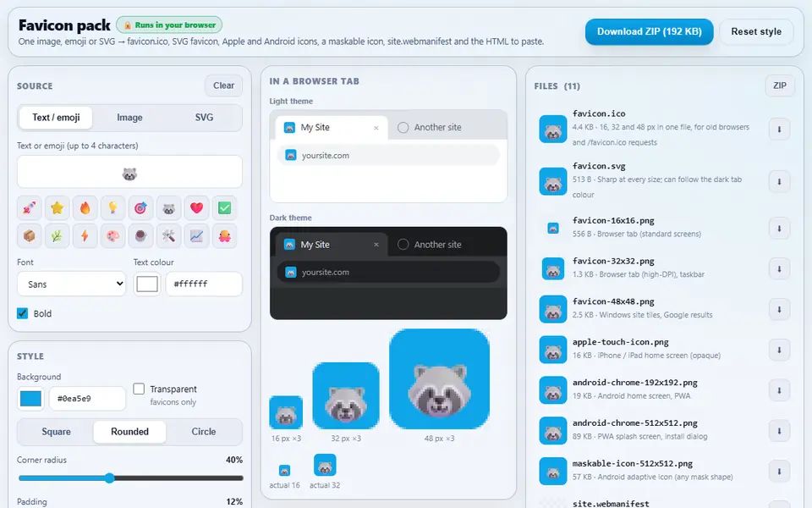Screen dimensions: 812x508
Task: Click the ZIP button in Files panel
Action: click(779, 86)
